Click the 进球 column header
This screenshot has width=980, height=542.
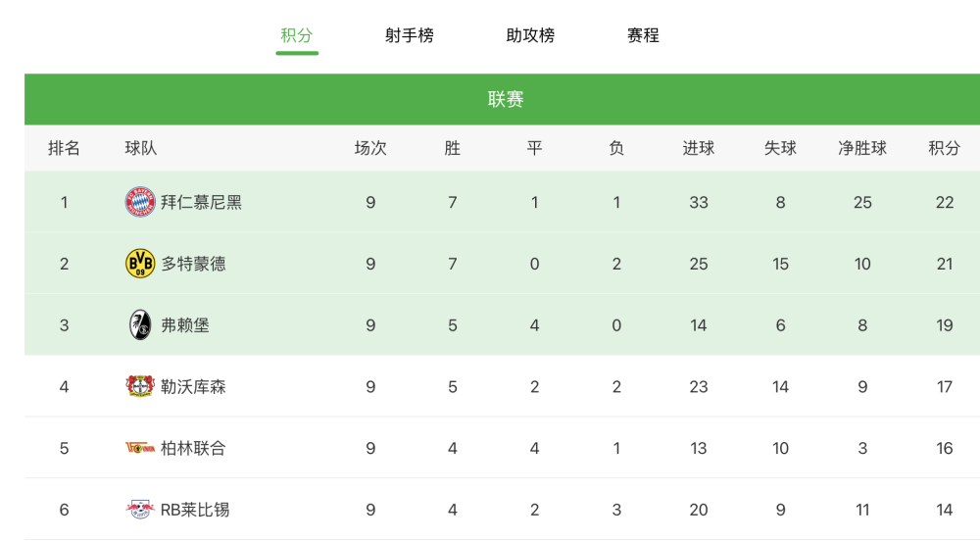698,148
